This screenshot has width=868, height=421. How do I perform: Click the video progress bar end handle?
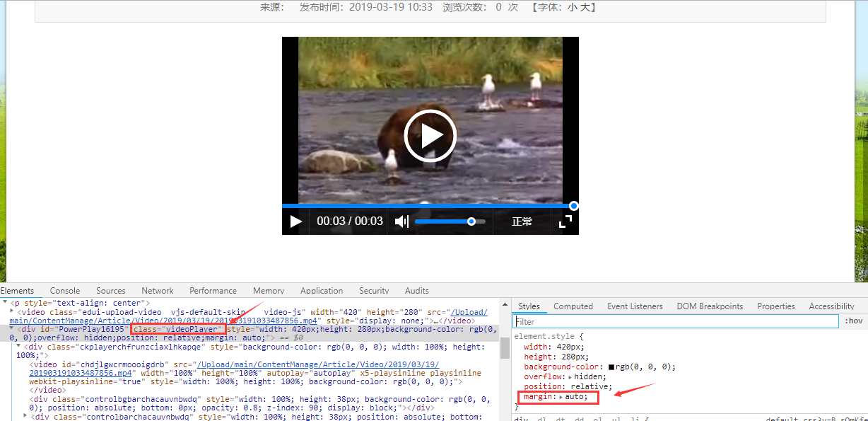click(574, 206)
